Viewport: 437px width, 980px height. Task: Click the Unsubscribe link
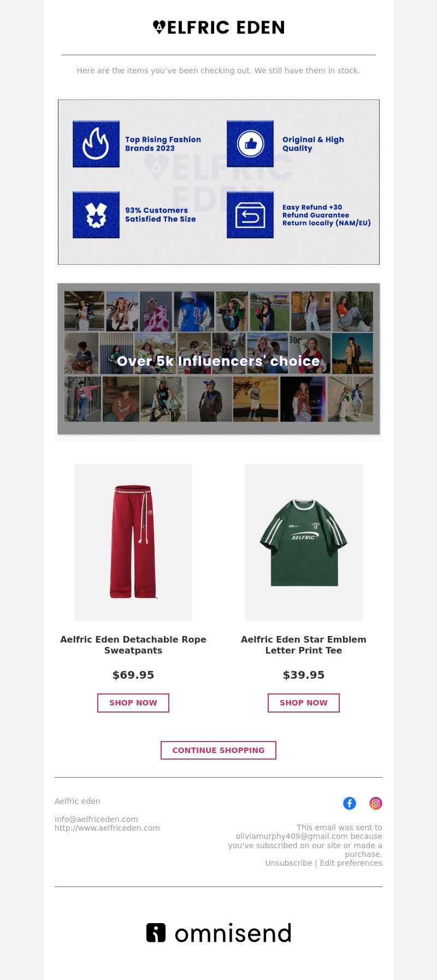[x=288, y=863]
